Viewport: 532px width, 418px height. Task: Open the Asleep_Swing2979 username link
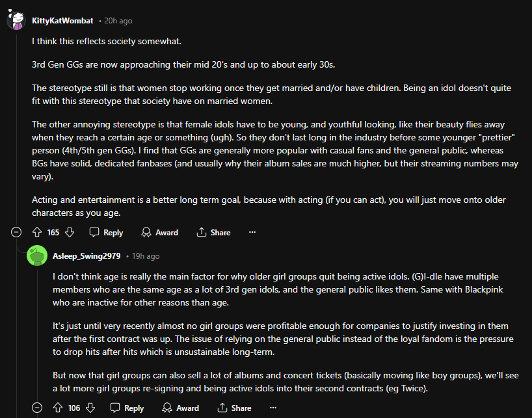click(x=86, y=256)
